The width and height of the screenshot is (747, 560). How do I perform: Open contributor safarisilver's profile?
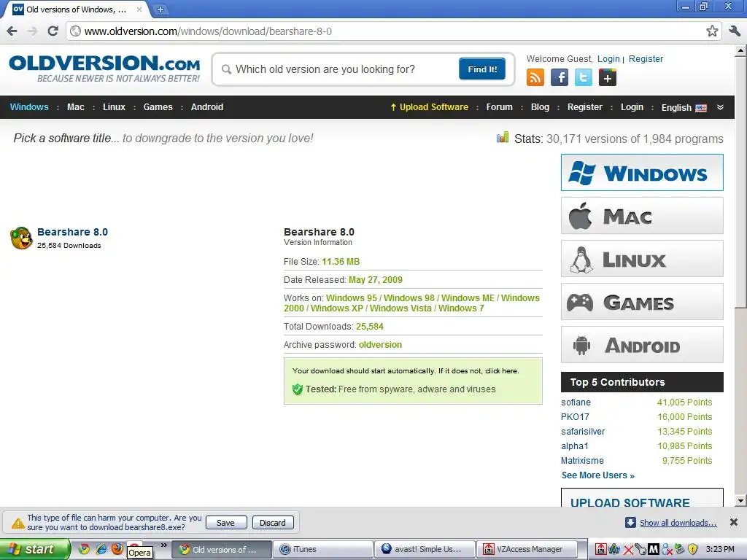pos(583,432)
